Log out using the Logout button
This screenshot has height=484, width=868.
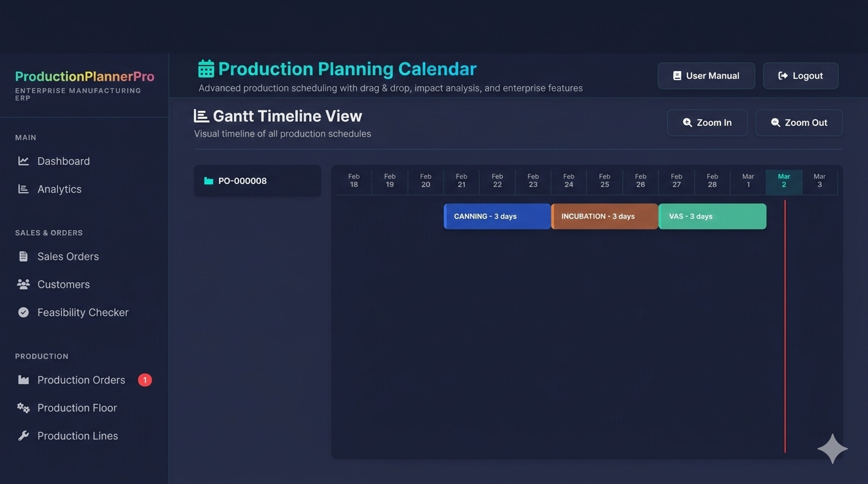[801, 75]
